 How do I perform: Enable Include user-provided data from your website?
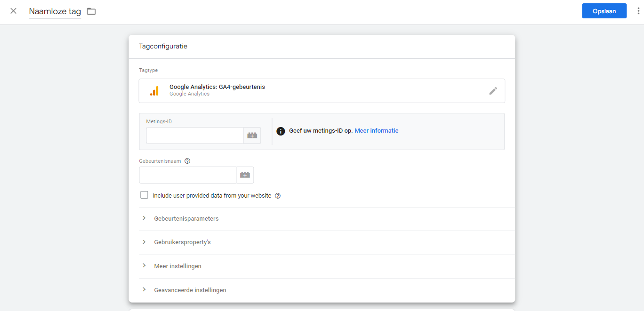click(x=144, y=195)
